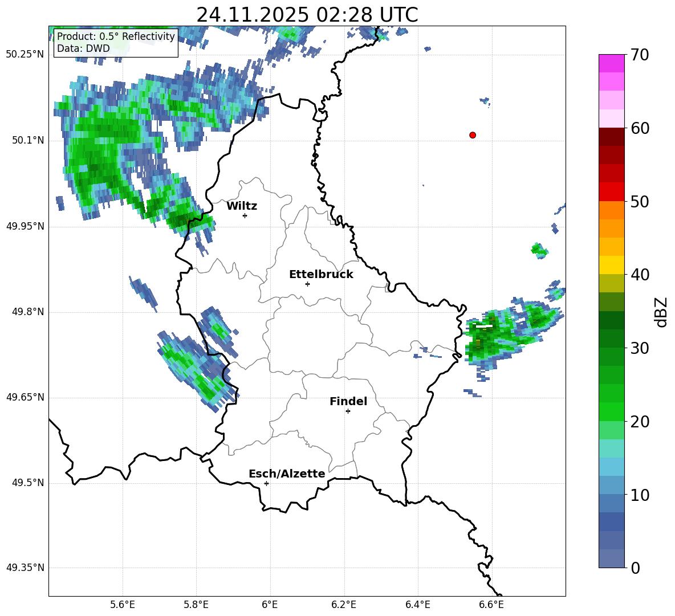Click the yellow colorbar segment at 40
675x616 pixels.
pyautogui.click(x=611, y=266)
